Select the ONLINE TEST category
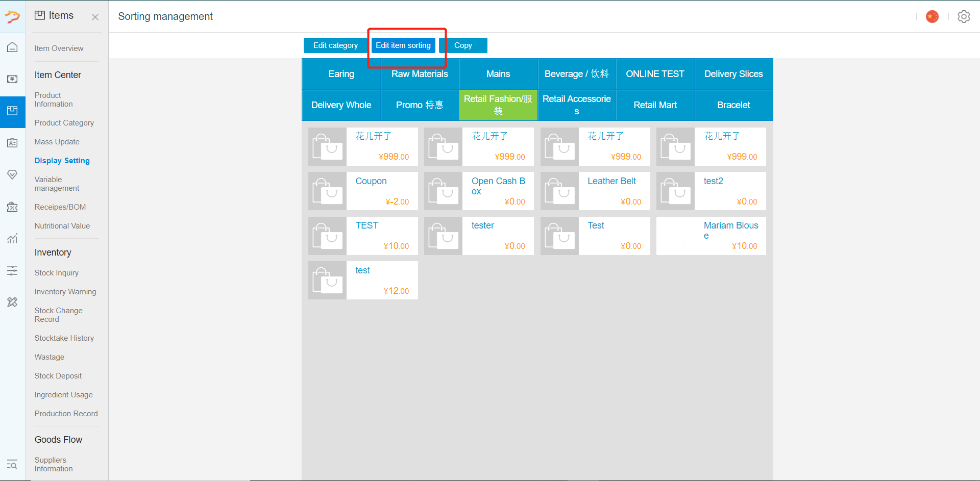The width and height of the screenshot is (980, 481). 655,74
